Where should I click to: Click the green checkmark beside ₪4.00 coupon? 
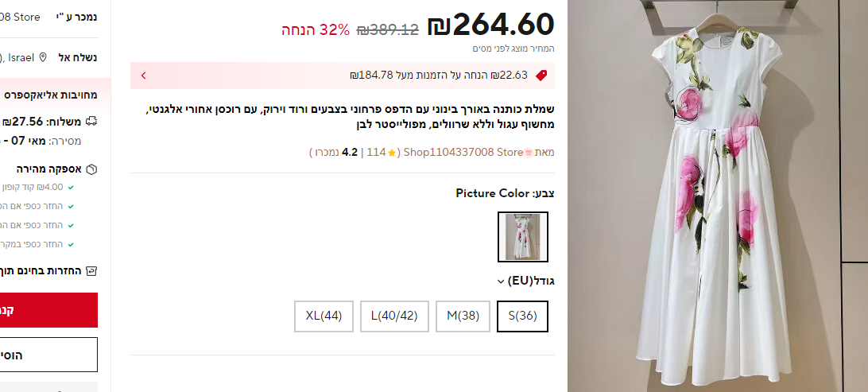tap(70, 187)
